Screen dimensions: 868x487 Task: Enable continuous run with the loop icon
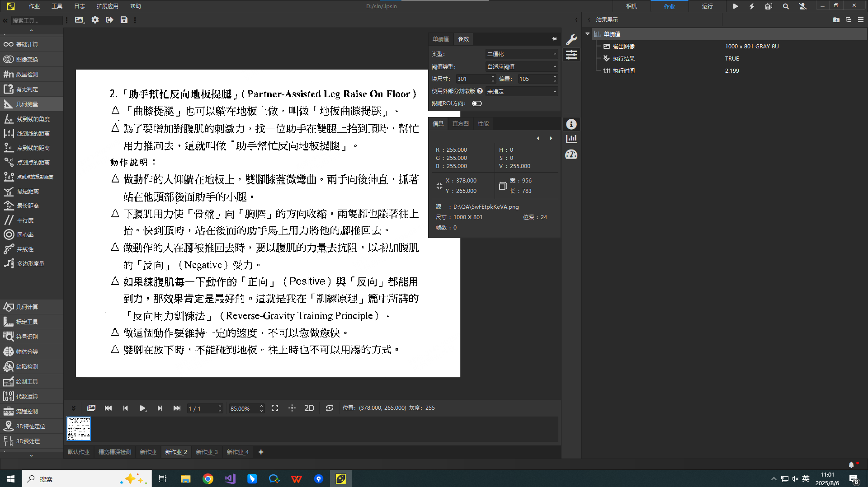[x=329, y=408]
